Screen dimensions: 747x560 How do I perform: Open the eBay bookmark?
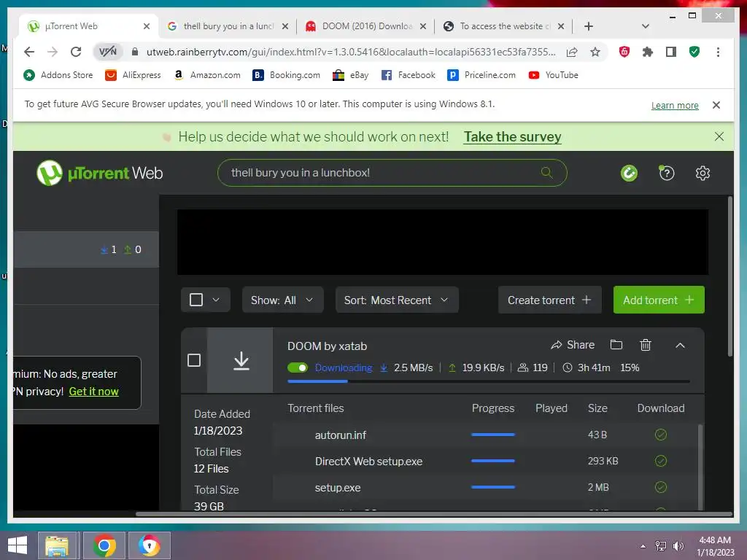[351, 75]
